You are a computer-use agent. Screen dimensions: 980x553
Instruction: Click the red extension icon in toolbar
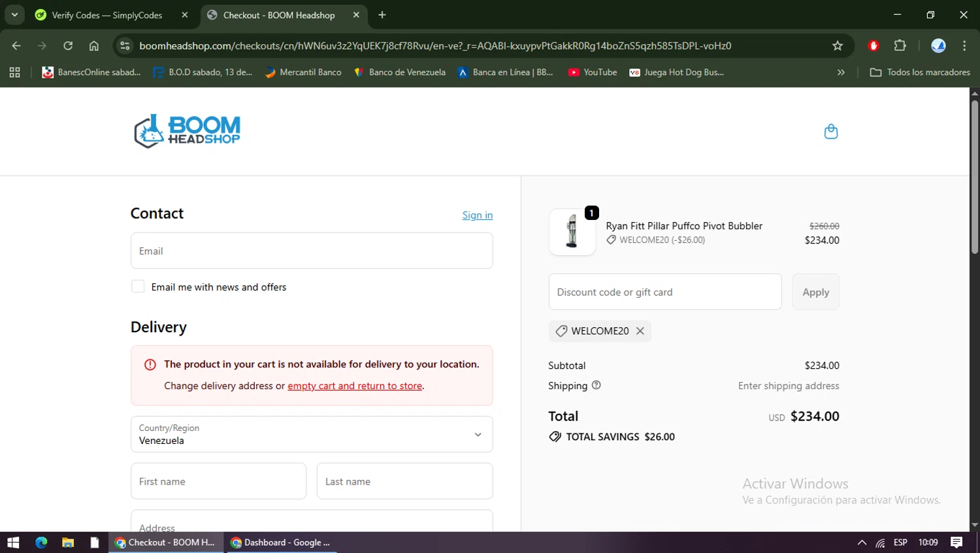874,46
